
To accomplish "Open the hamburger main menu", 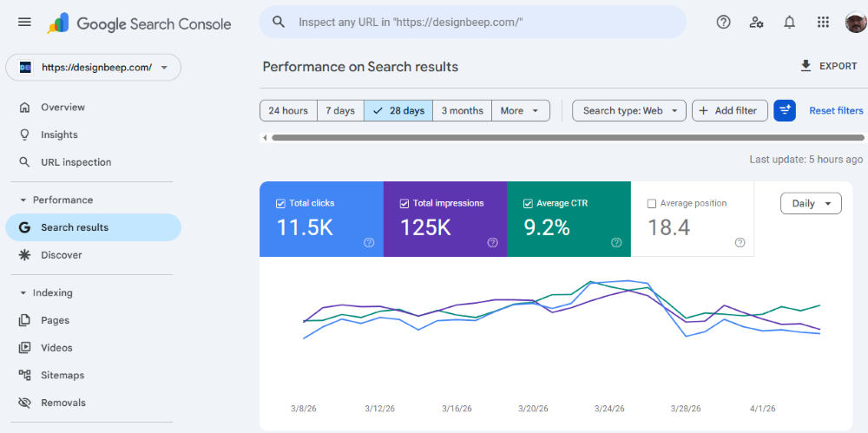I will pos(24,23).
